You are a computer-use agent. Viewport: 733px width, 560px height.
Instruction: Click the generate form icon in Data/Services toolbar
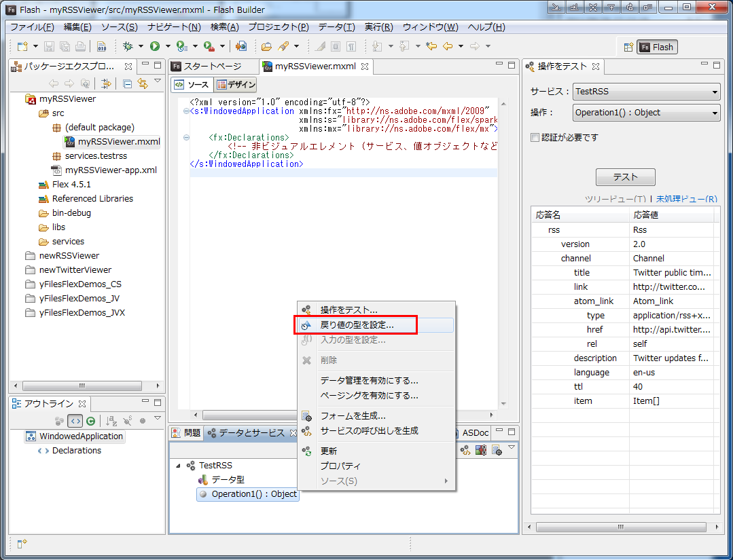coord(497,450)
